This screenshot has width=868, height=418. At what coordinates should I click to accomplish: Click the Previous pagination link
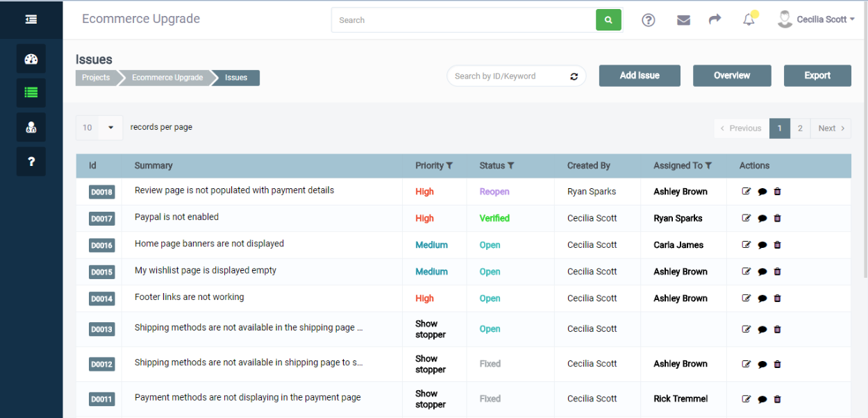[741, 128]
